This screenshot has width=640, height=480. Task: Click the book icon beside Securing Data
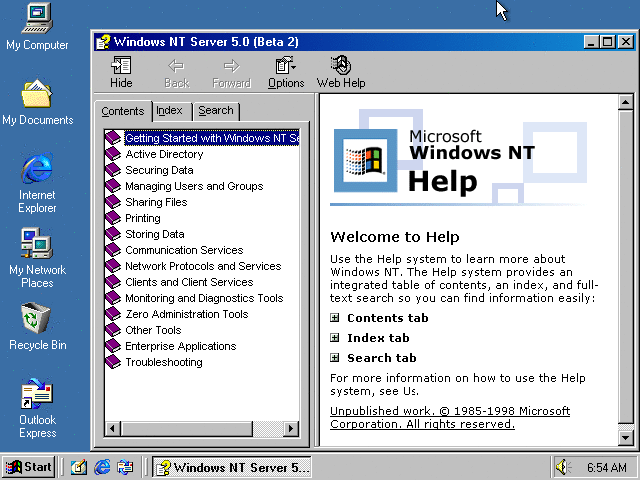[113, 170]
